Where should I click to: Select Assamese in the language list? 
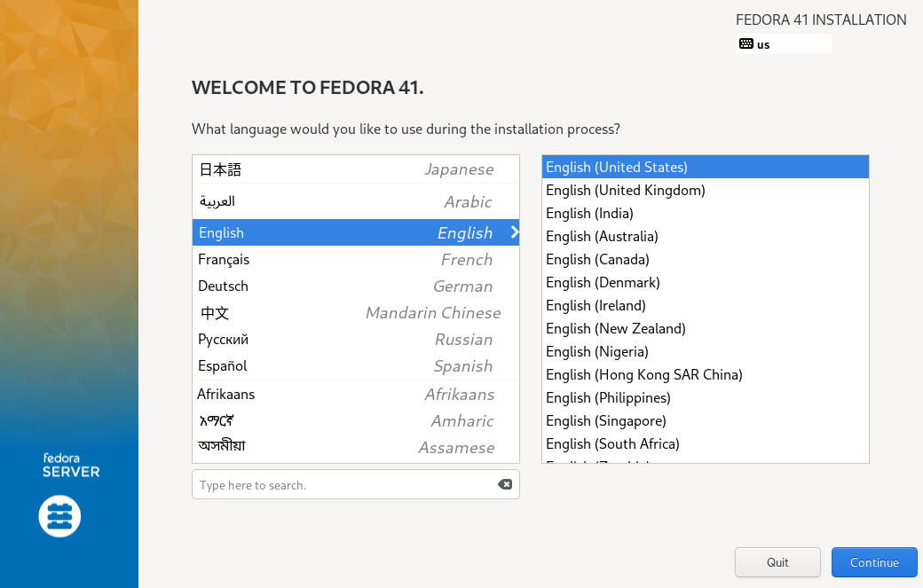pos(356,448)
